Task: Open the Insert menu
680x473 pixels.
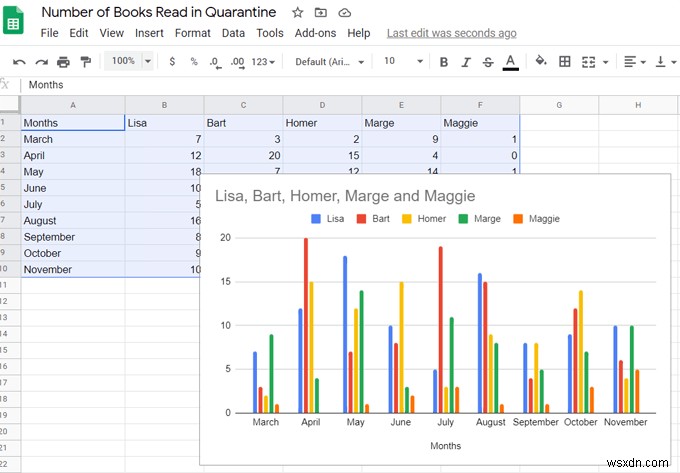Action: coord(149,33)
